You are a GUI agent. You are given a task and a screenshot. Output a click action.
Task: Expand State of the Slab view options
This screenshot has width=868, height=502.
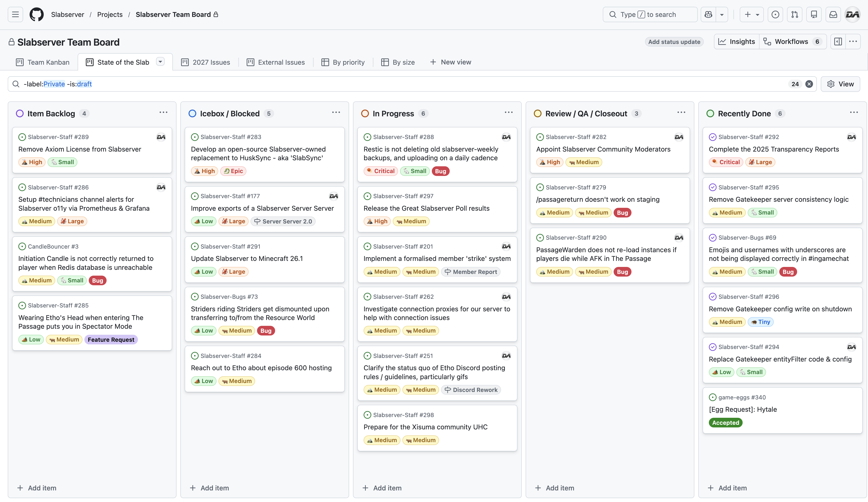click(x=160, y=62)
